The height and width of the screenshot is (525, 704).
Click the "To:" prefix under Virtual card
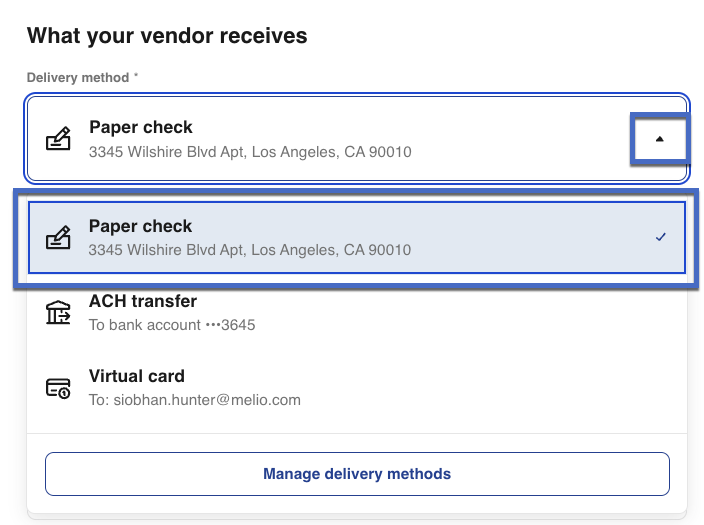[x=98, y=400]
